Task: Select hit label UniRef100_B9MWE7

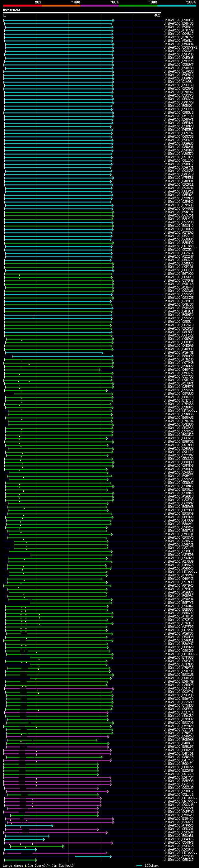Action: point(178,791)
